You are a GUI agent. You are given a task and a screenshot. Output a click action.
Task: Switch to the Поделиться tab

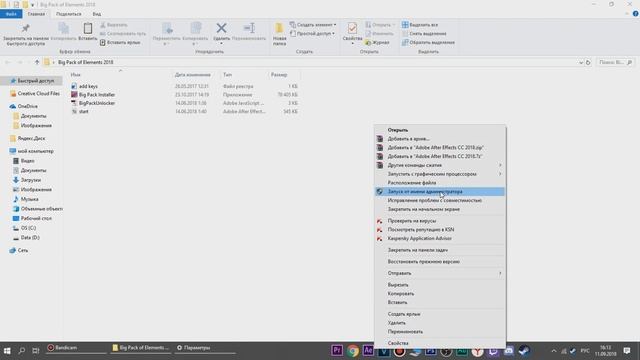click(68, 14)
